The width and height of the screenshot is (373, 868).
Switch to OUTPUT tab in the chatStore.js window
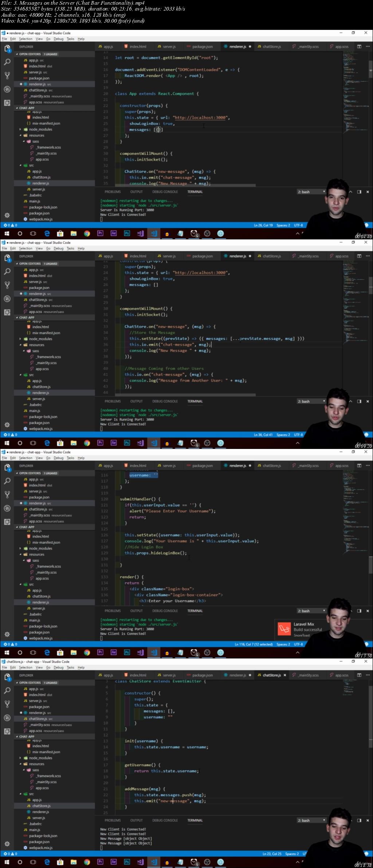[x=136, y=820]
